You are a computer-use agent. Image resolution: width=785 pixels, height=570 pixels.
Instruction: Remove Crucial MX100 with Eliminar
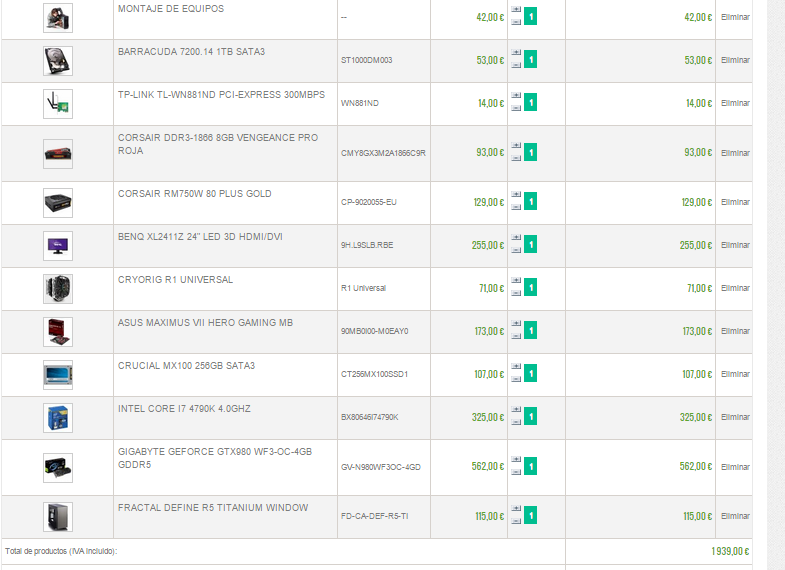[735, 374]
